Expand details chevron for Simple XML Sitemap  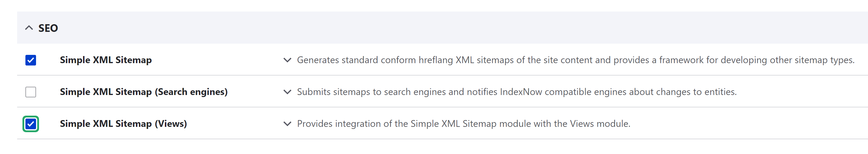(287, 60)
